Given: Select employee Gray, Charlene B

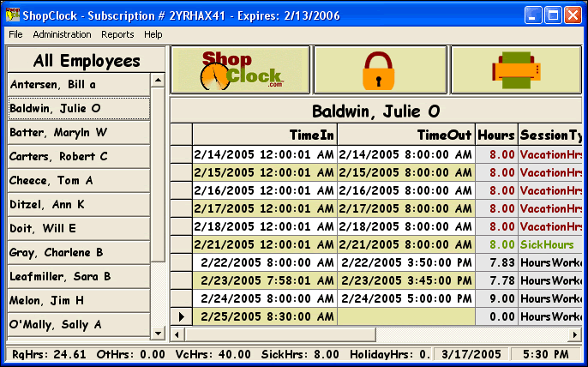Looking at the screenshot, I should pyautogui.click(x=79, y=253).
